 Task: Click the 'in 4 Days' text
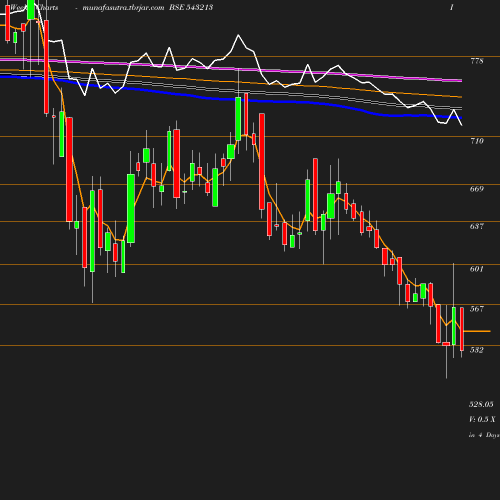coord(484,435)
